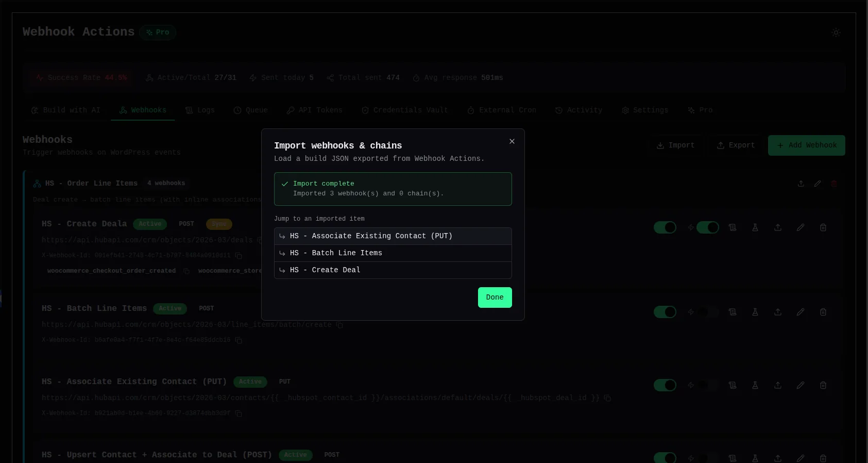This screenshot has height=463, width=868.
Task: Click the Add Webhook button
Action: tap(807, 145)
